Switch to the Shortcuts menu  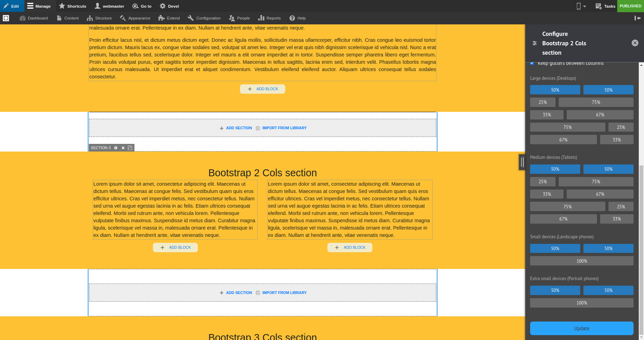pos(72,6)
